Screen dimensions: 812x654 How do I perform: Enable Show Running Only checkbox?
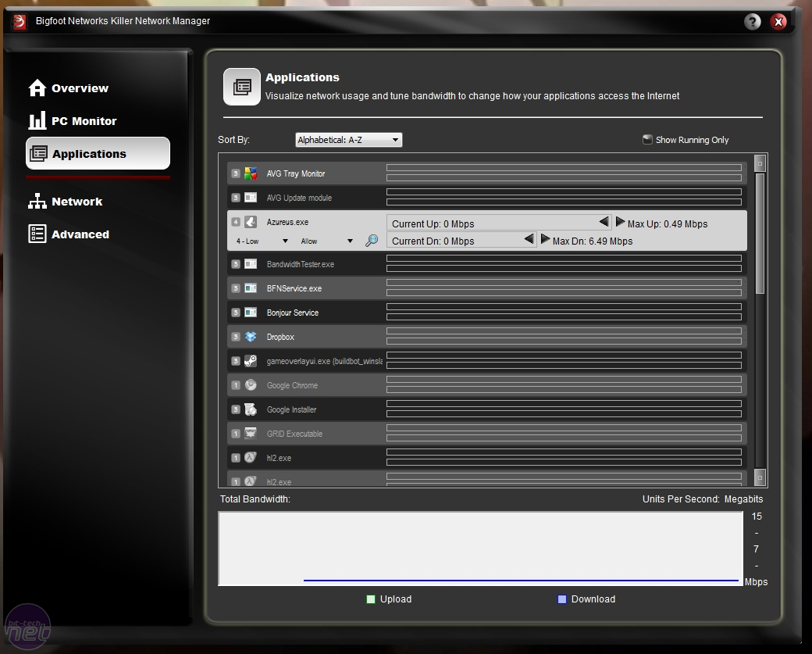click(647, 139)
